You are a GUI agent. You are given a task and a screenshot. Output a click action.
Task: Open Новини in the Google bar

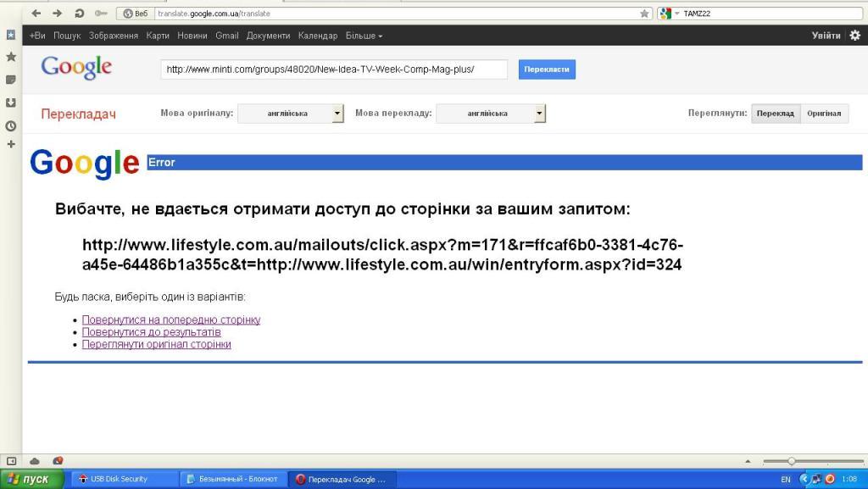coord(192,36)
